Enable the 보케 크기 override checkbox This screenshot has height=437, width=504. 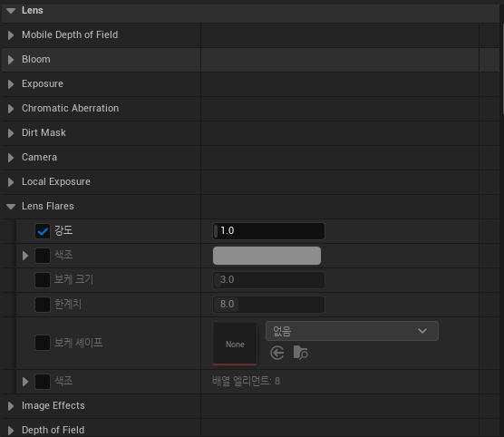[x=43, y=280]
